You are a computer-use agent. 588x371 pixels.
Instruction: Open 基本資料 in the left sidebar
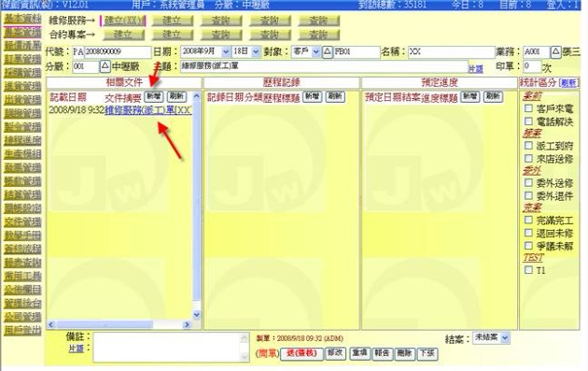point(22,19)
